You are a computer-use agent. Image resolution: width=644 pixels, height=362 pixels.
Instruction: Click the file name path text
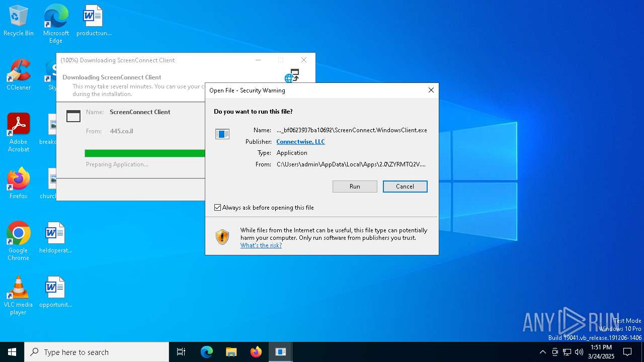[352, 130]
